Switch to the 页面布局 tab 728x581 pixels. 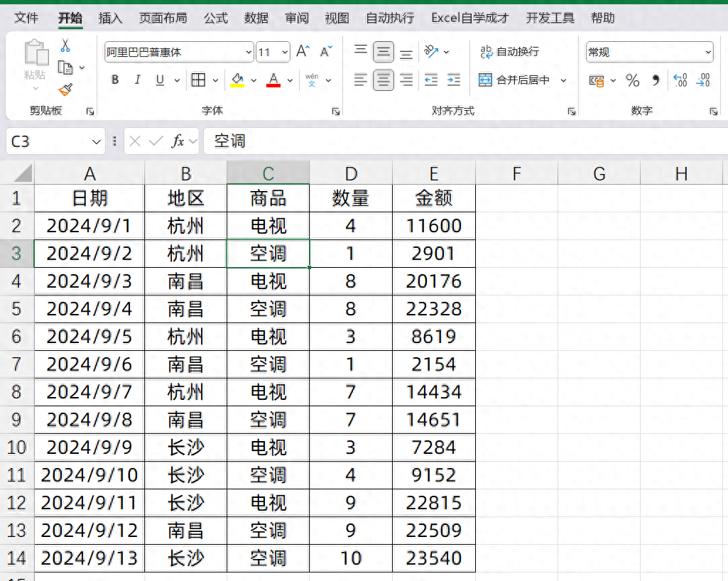(163, 18)
